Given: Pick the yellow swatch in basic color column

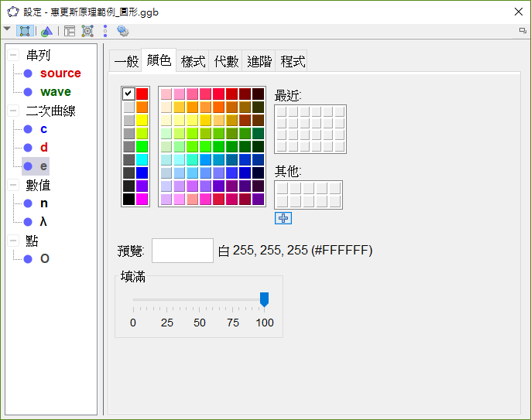Looking at the screenshot, I should click(142, 120).
